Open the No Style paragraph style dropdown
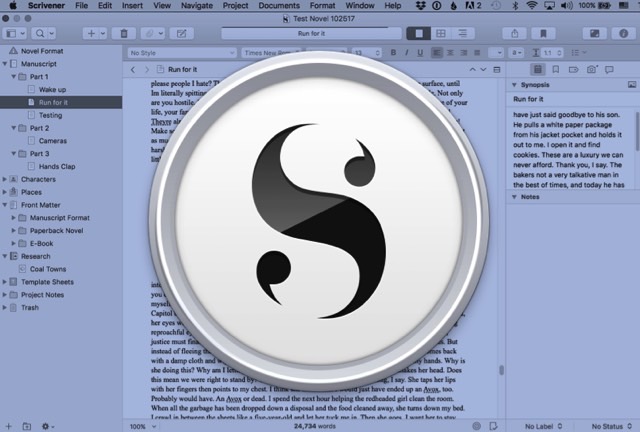The width and height of the screenshot is (640, 432). (182, 53)
